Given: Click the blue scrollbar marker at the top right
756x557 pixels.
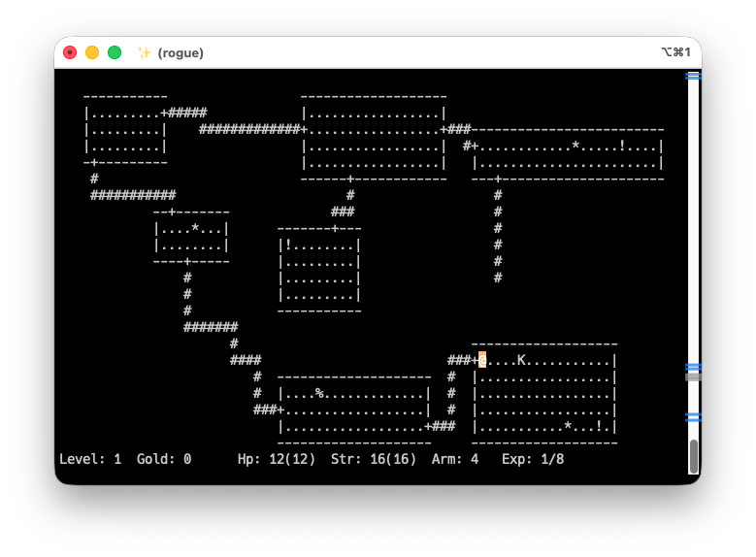Looking at the screenshot, I should (x=693, y=76).
